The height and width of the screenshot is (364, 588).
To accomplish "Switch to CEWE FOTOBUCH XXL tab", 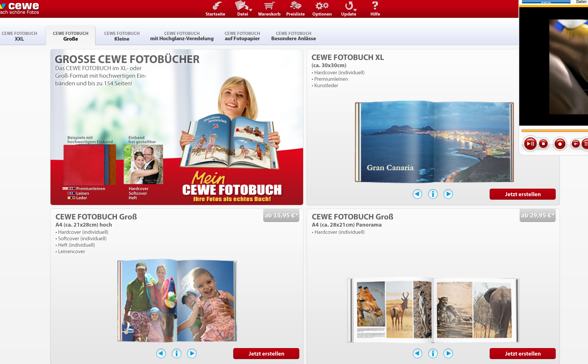I will coord(19,36).
